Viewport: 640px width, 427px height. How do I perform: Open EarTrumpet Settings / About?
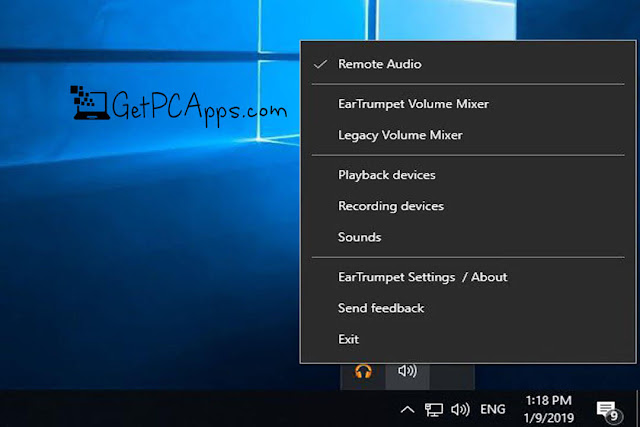coord(468,277)
